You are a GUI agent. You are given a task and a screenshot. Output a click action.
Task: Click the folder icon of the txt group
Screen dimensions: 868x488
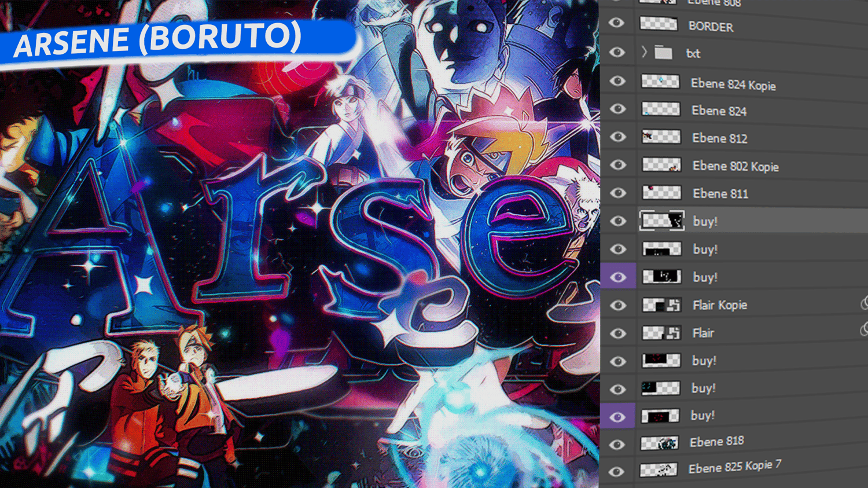pos(663,53)
